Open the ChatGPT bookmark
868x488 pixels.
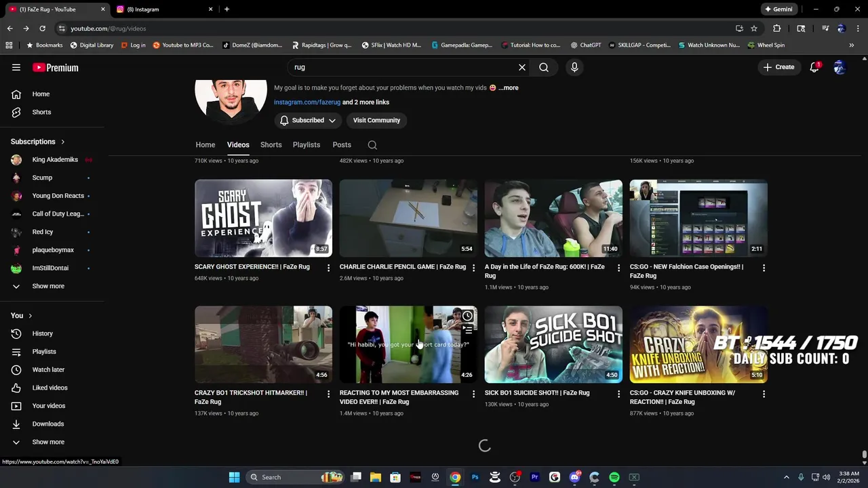(586, 45)
